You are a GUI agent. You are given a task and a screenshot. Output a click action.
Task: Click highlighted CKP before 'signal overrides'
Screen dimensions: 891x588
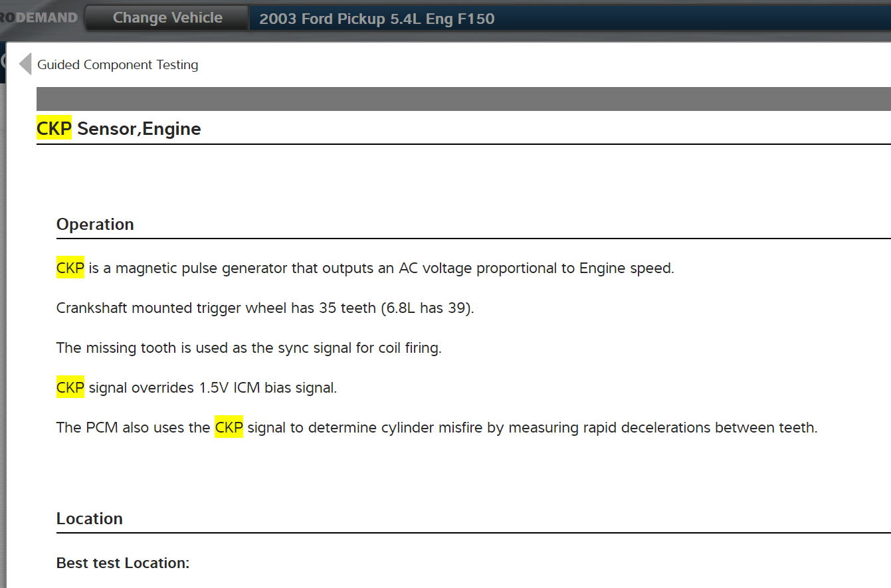pos(70,388)
